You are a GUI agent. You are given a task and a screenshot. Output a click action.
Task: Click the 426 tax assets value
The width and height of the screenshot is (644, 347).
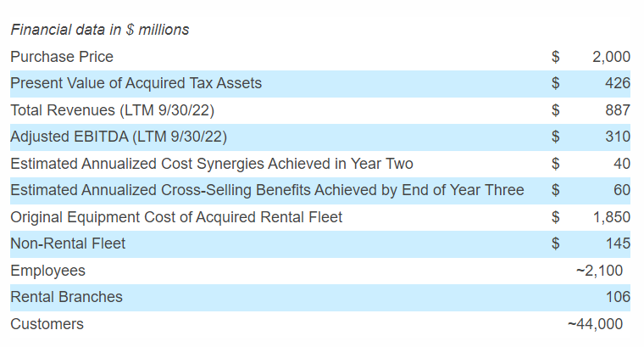(618, 83)
